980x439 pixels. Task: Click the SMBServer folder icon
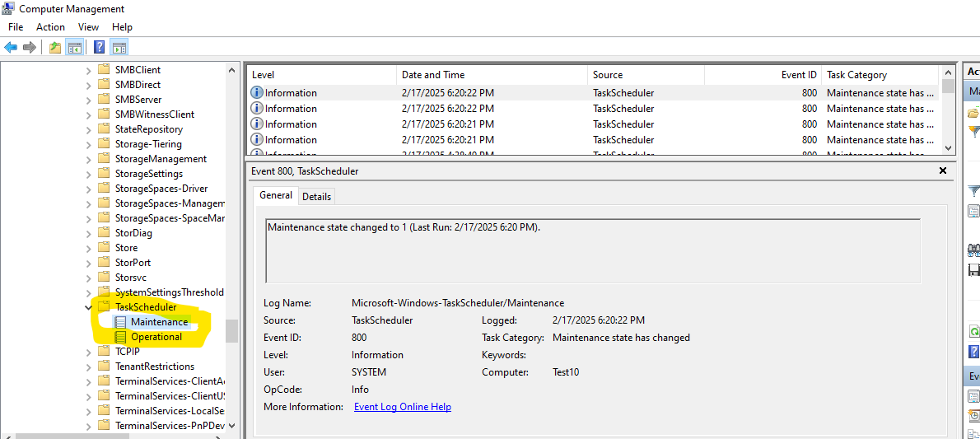[x=104, y=100]
